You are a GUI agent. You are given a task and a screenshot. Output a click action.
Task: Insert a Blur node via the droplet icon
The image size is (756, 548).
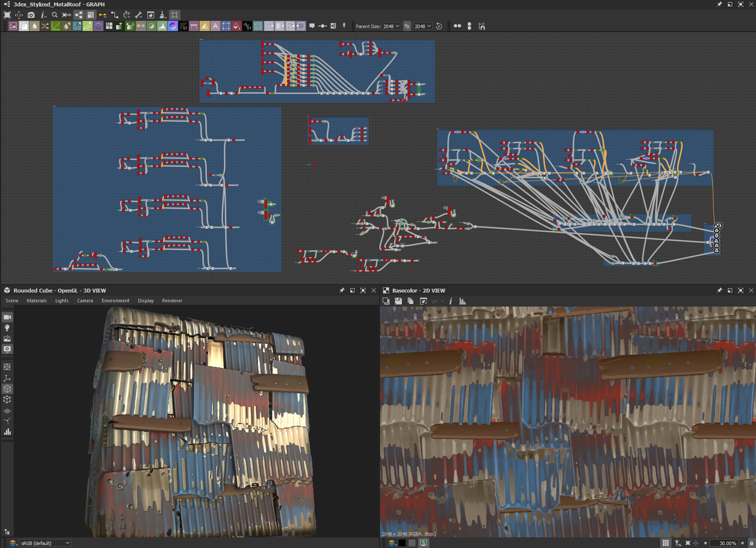point(34,26)
